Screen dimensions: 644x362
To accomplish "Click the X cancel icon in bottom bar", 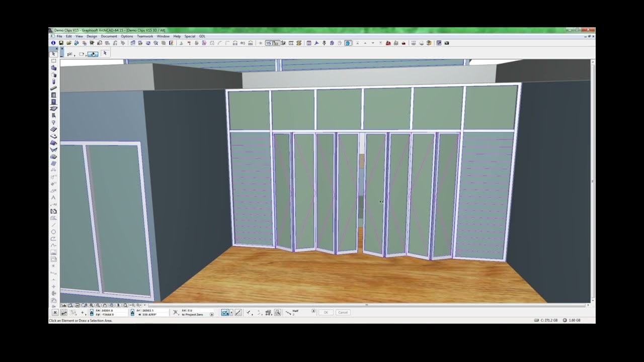I will (55, 312).
